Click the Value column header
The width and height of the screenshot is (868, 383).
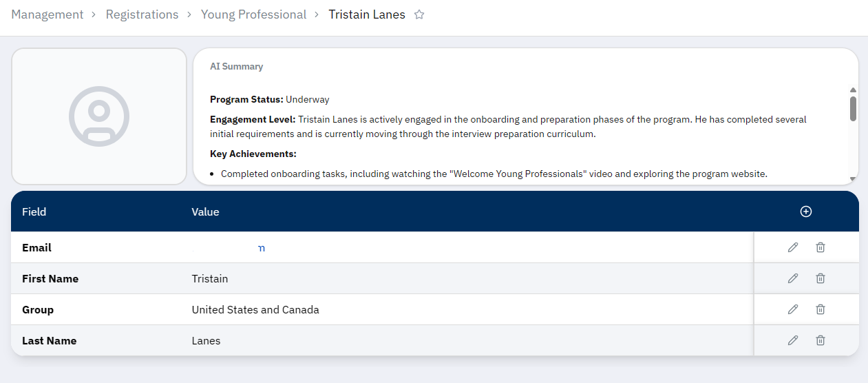pyautogui.click(x=205, y=211)
